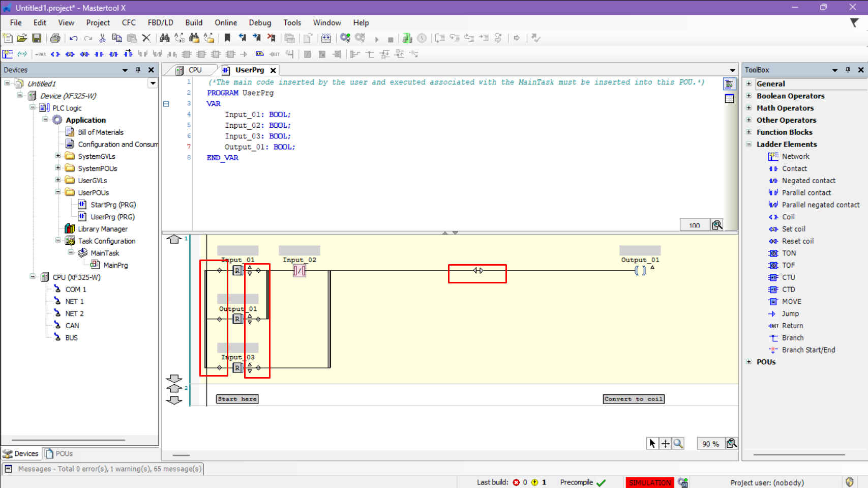868x488 pixels.
Task: Open Find via the binoculars icon
Action: coord(164,38)
